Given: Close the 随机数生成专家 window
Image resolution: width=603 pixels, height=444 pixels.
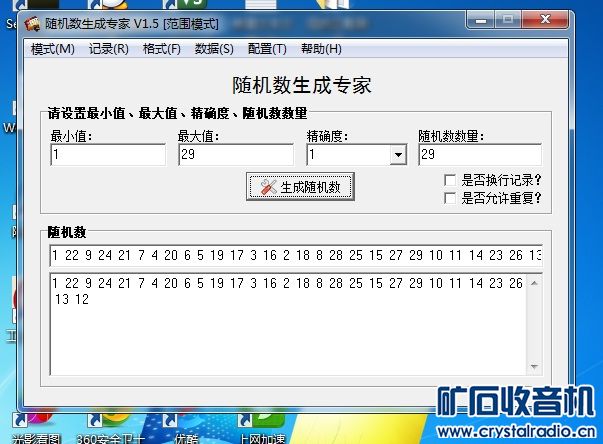Looking at the screenshot, I should 545,20.
